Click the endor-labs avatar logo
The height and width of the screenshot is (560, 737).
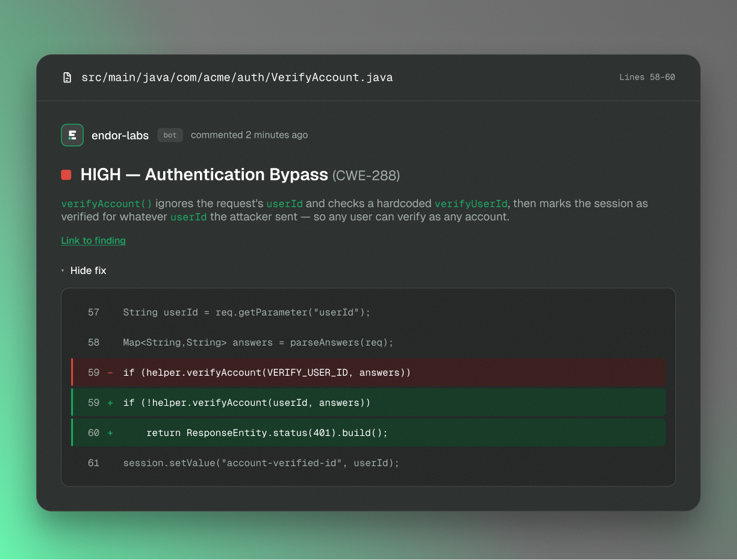click(x=72, y=135)
